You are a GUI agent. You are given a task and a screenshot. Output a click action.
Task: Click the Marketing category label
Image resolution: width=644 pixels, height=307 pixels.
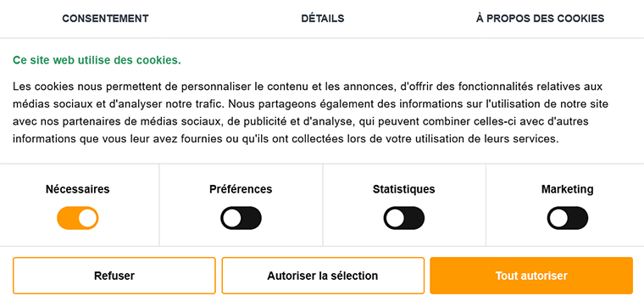point(567,189)
